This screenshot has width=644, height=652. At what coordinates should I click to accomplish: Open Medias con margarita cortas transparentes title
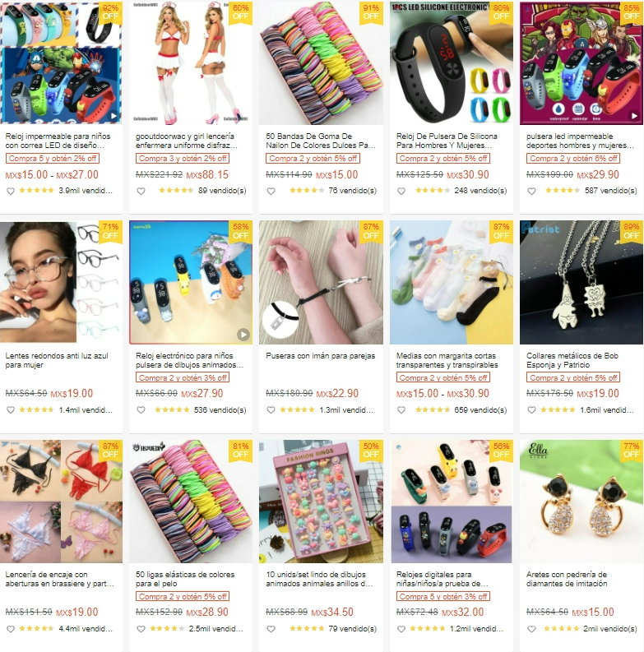(447, 360)
